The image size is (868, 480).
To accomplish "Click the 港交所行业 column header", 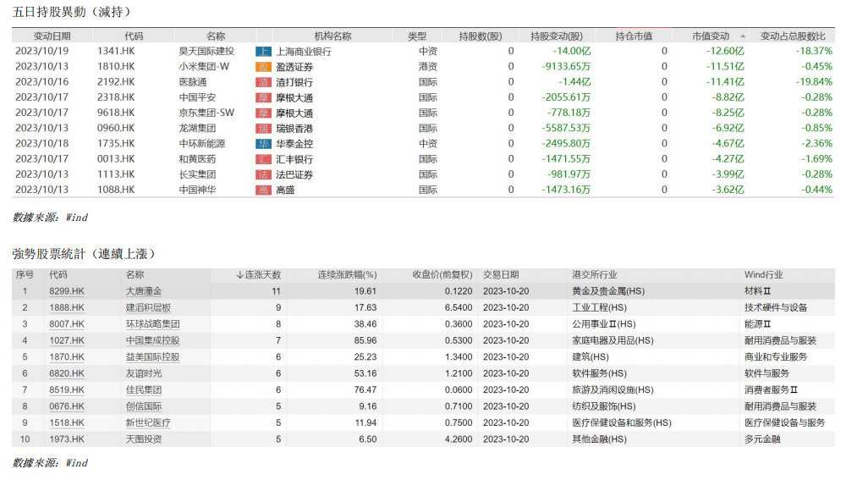I will (x=595, y=274).
